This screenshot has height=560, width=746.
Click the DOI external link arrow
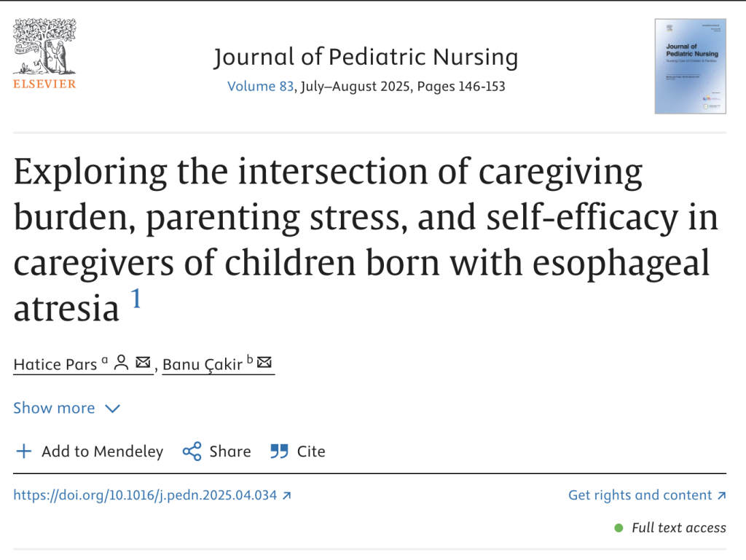point(287,495)
